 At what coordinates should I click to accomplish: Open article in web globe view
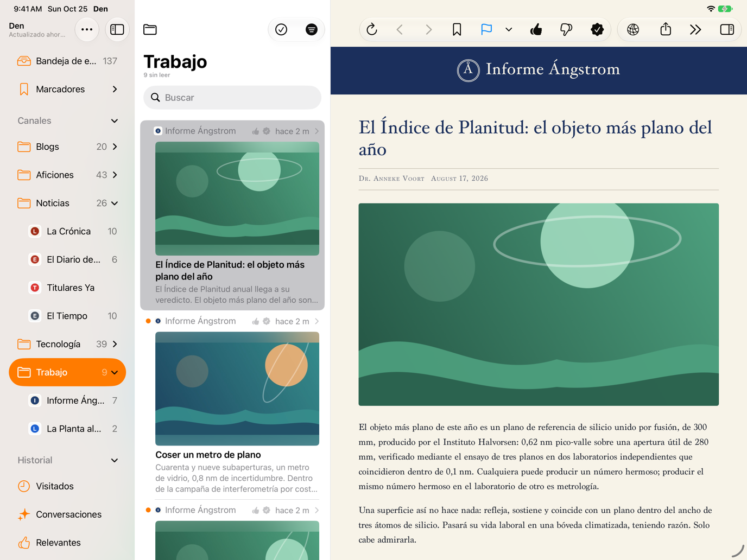tap(633, 29)
